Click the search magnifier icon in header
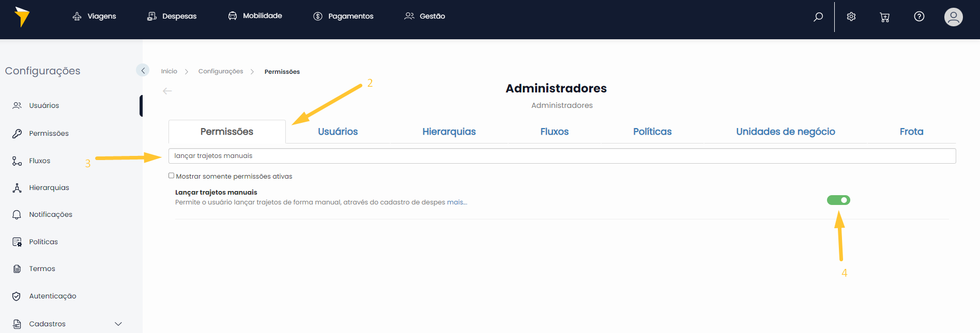Viewport: 980px width, 333px height. (x=818, y=17)
